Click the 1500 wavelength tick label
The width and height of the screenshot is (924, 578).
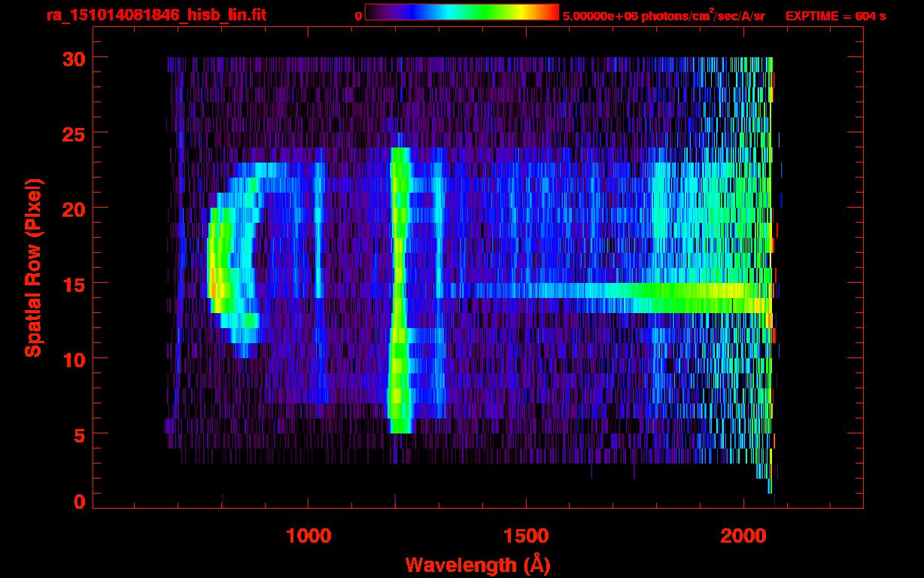(x=525, y=536)
